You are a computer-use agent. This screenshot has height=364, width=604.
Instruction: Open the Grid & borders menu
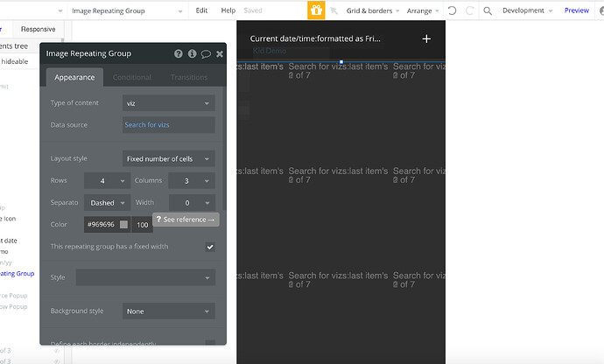click(373, 10)
